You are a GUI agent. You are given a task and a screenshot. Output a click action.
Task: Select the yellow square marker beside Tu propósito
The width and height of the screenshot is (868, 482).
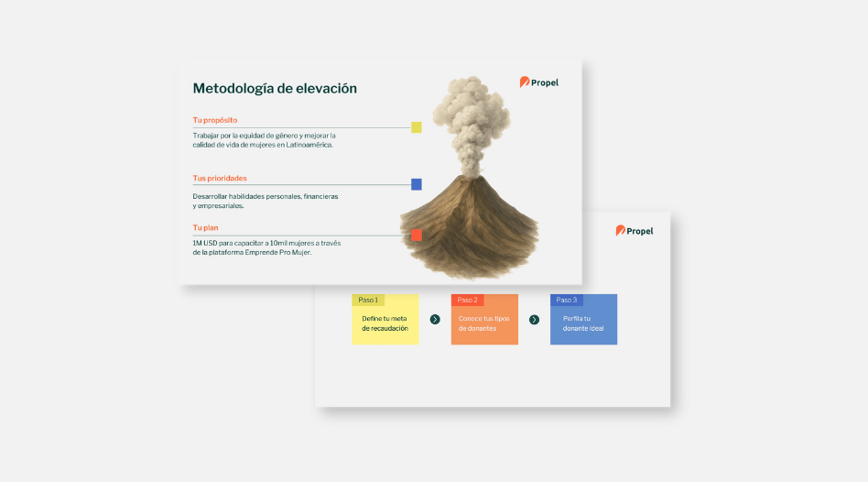(417, 127)
